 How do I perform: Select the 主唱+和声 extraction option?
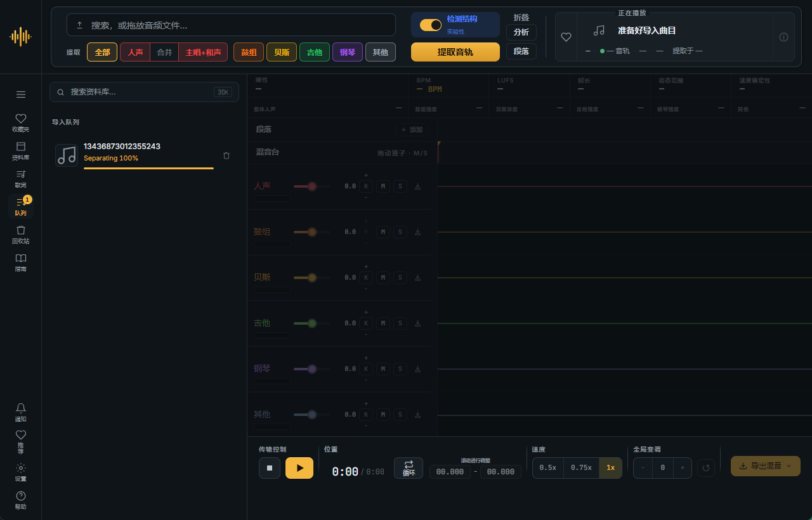pyautogui.click(x=203, y=52)
